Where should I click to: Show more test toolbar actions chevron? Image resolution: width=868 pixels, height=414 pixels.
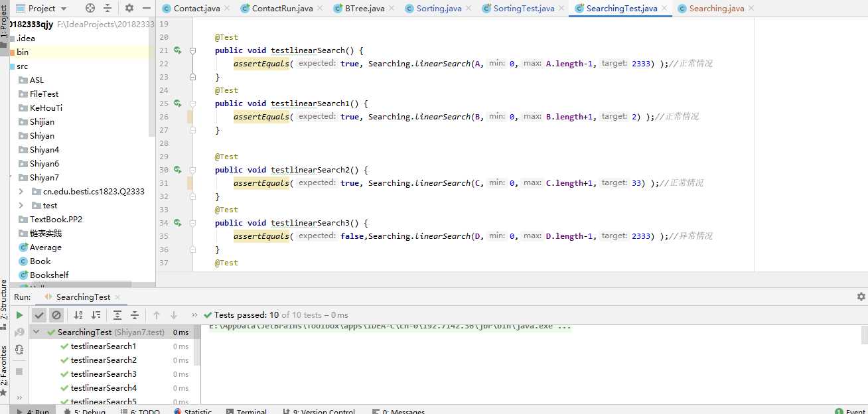pos(194,315)
